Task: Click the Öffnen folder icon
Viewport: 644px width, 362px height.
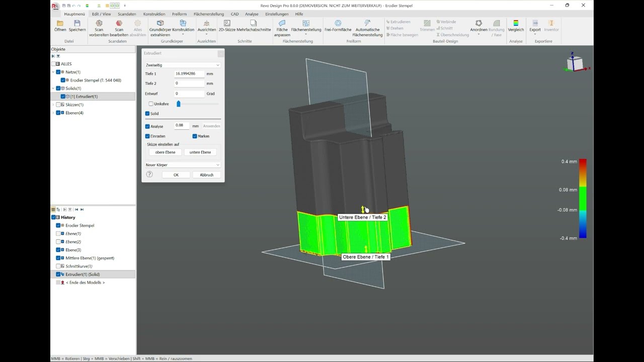Action: (x=60, y=24)
